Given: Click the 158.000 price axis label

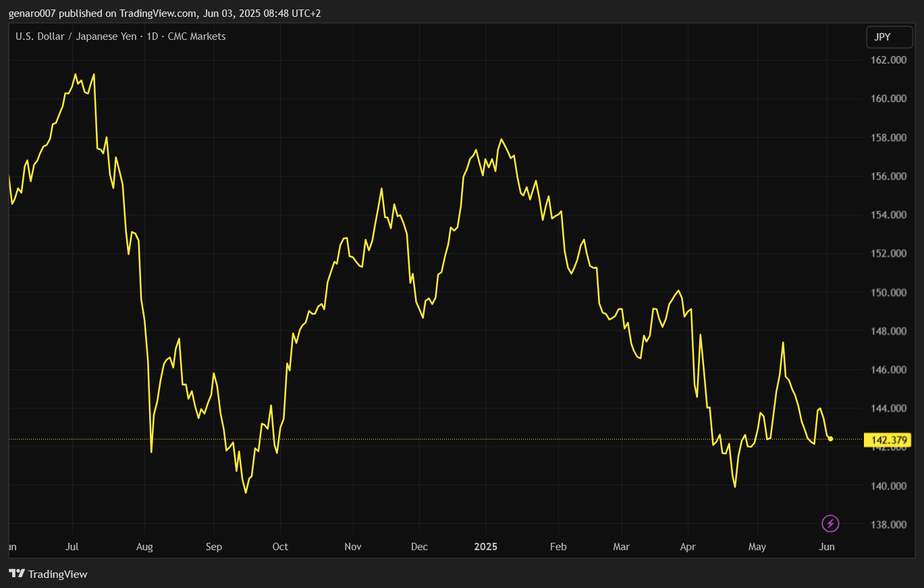Looking at the screenshot, I should 889,138.
